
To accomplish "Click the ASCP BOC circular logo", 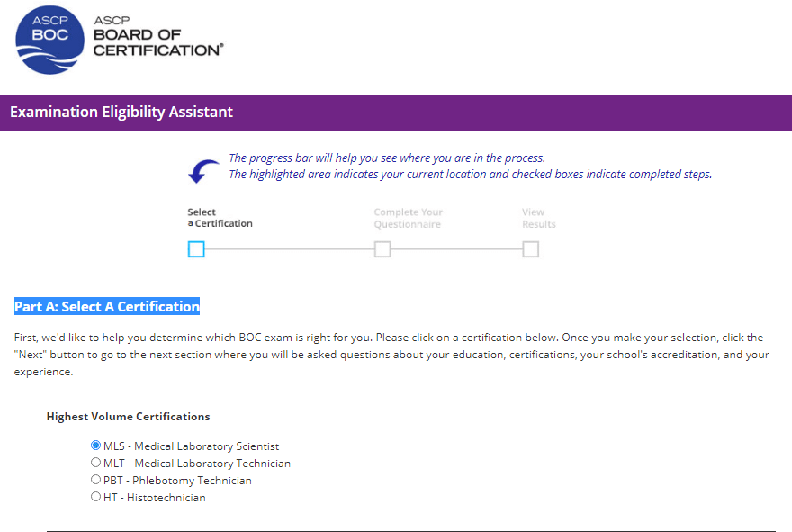I will tap(49, 40).
